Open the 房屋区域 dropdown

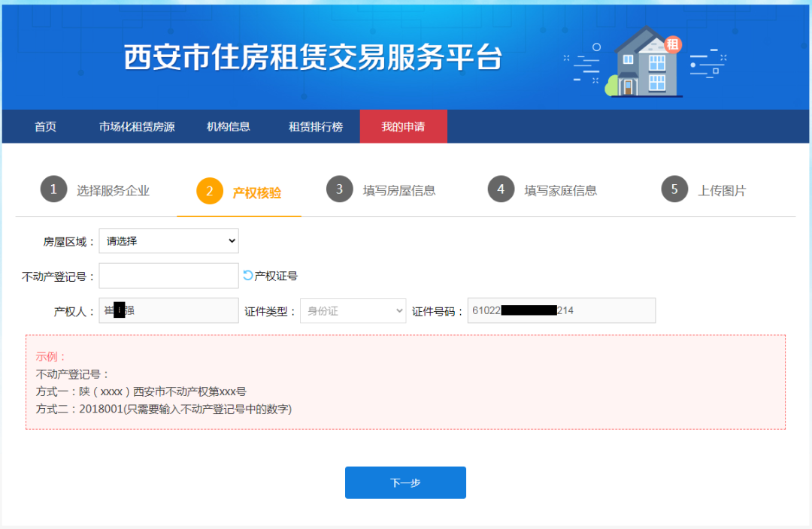click(x=168, y=241)
